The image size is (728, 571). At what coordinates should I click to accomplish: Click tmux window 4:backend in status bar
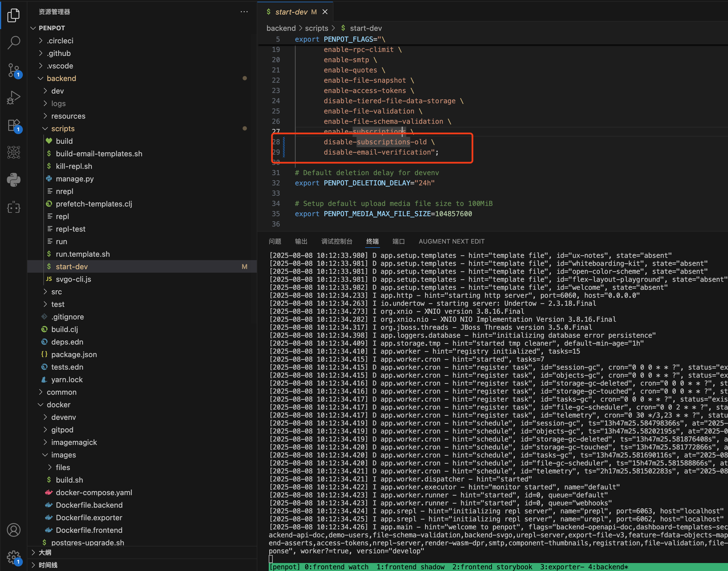608,567
